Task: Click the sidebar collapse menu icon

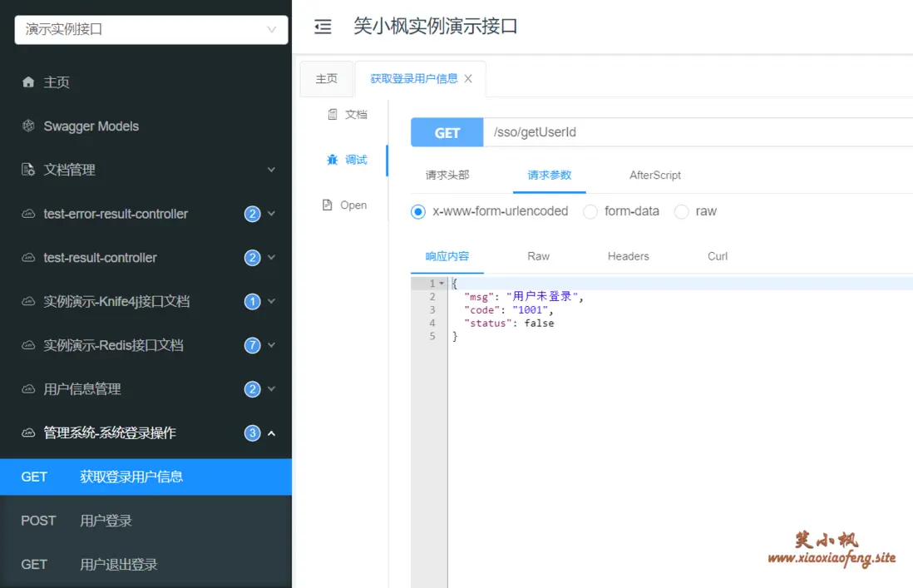Action: point(323,27)
